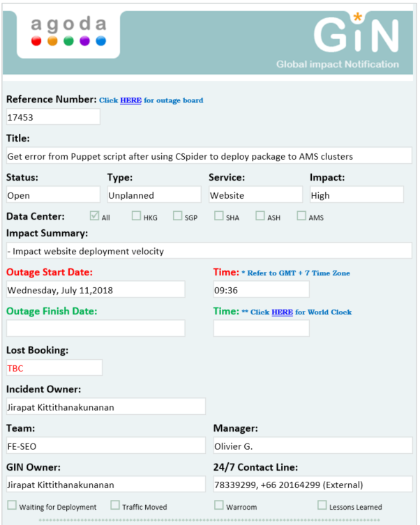Enable the SHA data center checkbox
Image resolution: width=420 pixels, height=525 pixels.
218,215
